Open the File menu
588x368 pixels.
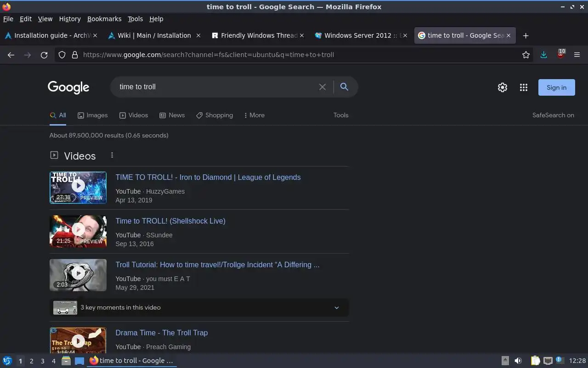tap(8, 19)
